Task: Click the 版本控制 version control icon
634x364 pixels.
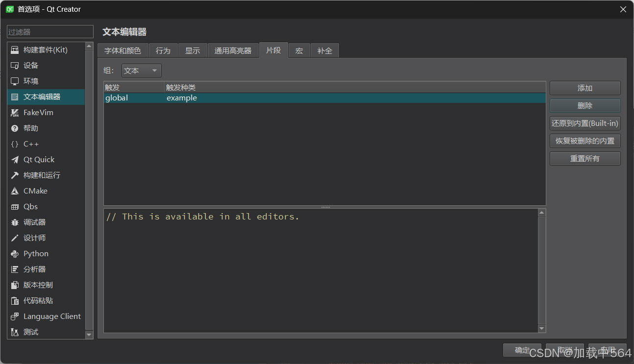Action: click(x=15, y=285)
